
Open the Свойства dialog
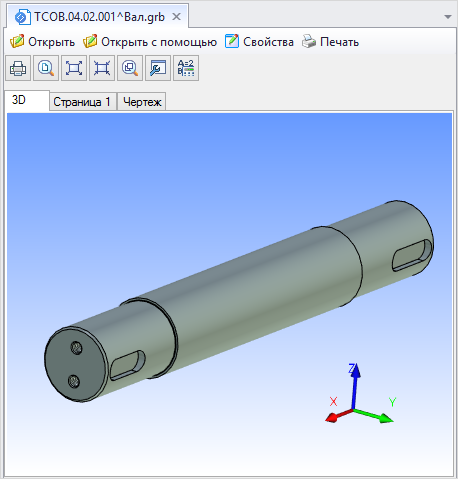(259, 42)
